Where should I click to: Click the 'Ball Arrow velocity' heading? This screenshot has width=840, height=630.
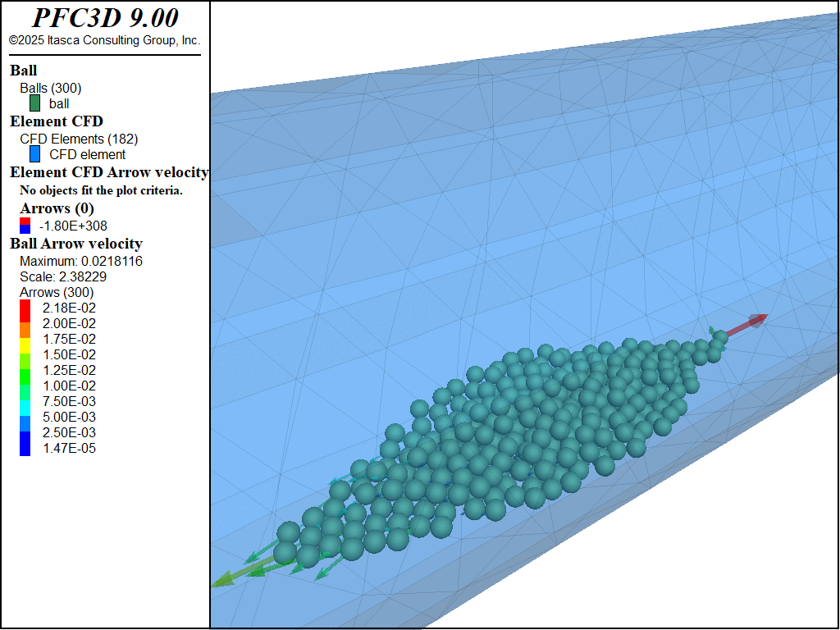coord(76,243)
